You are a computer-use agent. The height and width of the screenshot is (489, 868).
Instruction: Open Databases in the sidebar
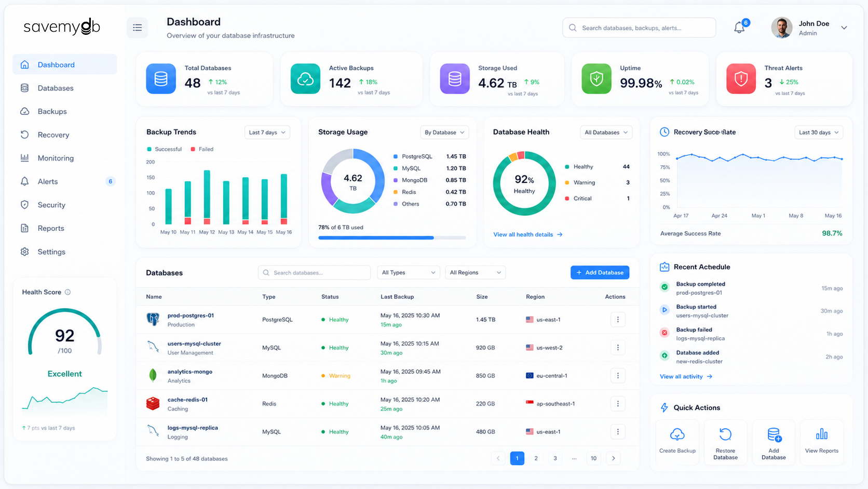click(x=65, y=88)
